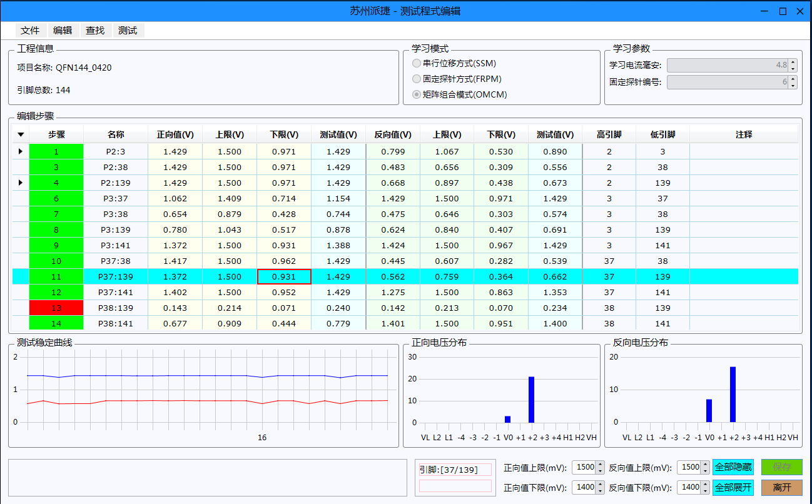Click the P38:139 name cell
This screenshot has width=812, height=504.
(x=116, y=308)
